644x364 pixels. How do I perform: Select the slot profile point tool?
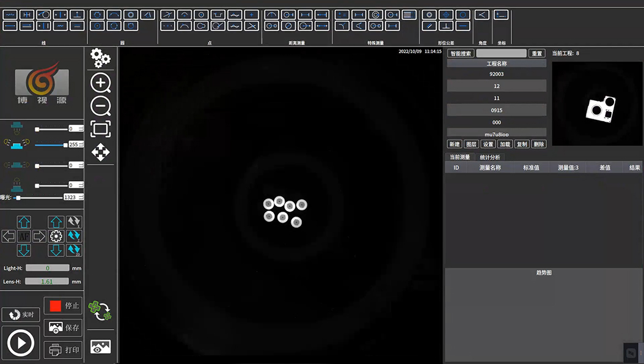218,15
